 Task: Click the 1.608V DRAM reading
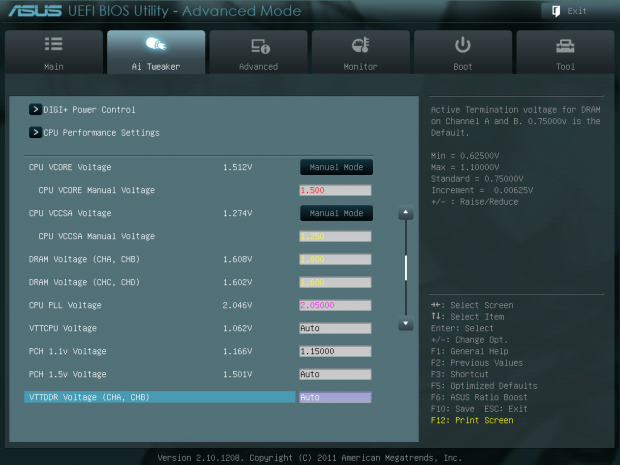(238, 259)
